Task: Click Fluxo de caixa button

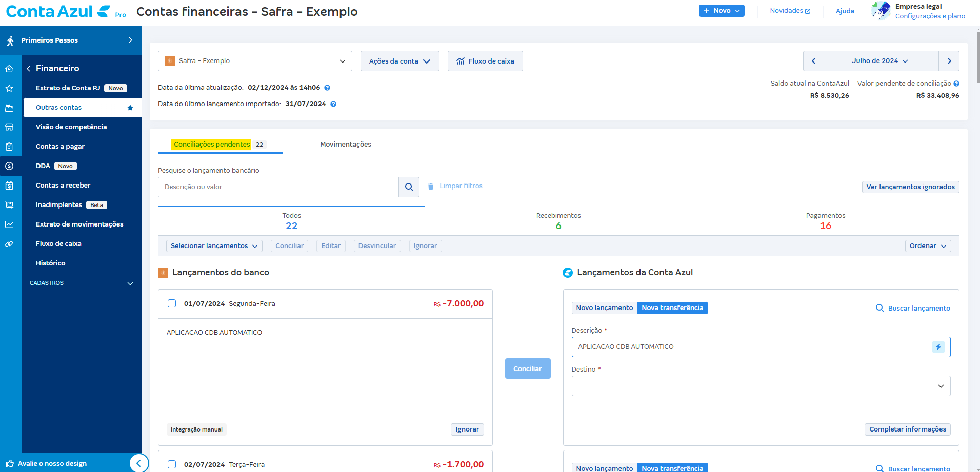Action: pyautogui.click(x=485, y=61)
